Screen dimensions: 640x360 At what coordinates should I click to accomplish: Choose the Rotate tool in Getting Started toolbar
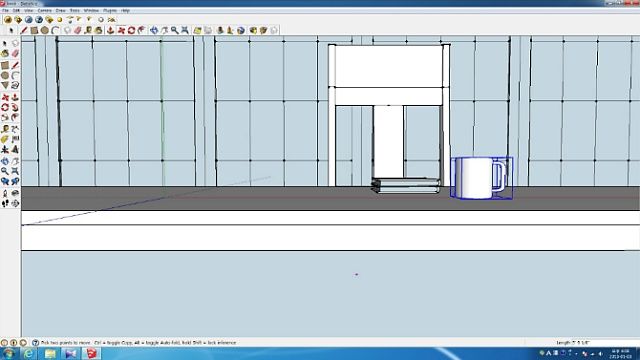point(131,30)
